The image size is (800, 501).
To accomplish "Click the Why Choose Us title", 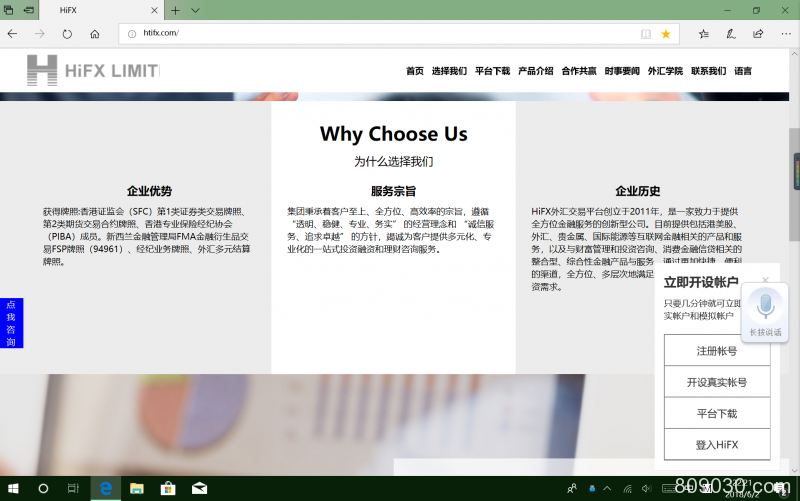I will click(393, 134).
